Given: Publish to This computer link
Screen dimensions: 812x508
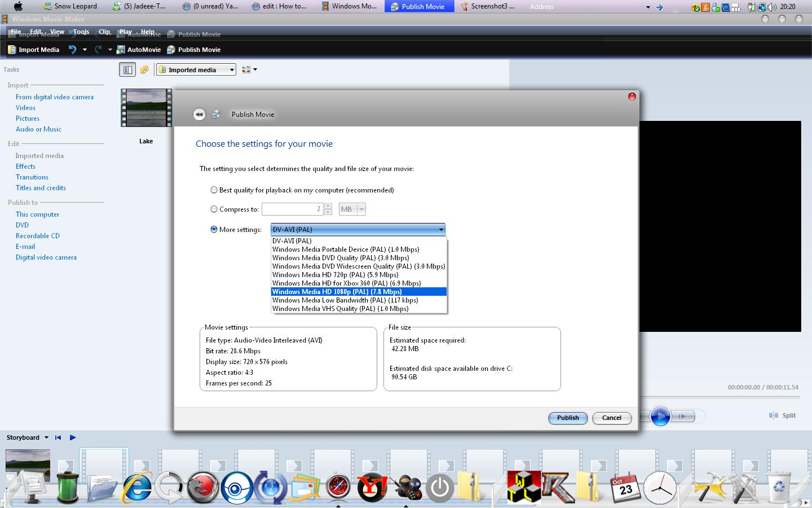Looking at the screenshot, I should (x=37, y=214).
